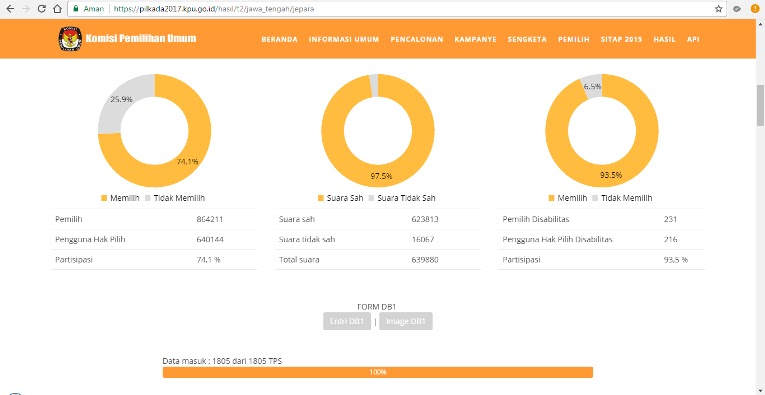Click the Data masuk 1805 dari 1805 TPS text
The image size is (765, 395).
coord(222,361)
